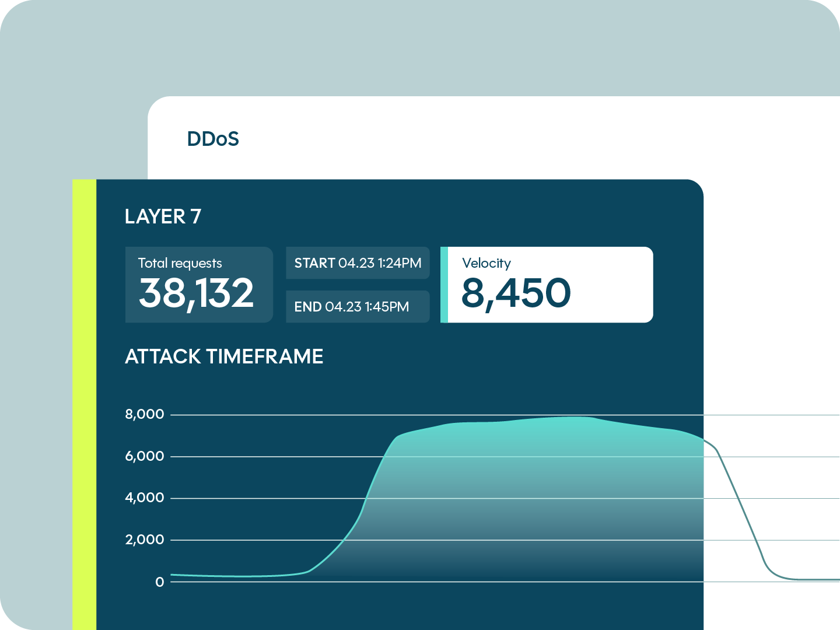Click the START 04.23 1:24PM box
Viewport: 840px width, 630px height.
[358, 263]
